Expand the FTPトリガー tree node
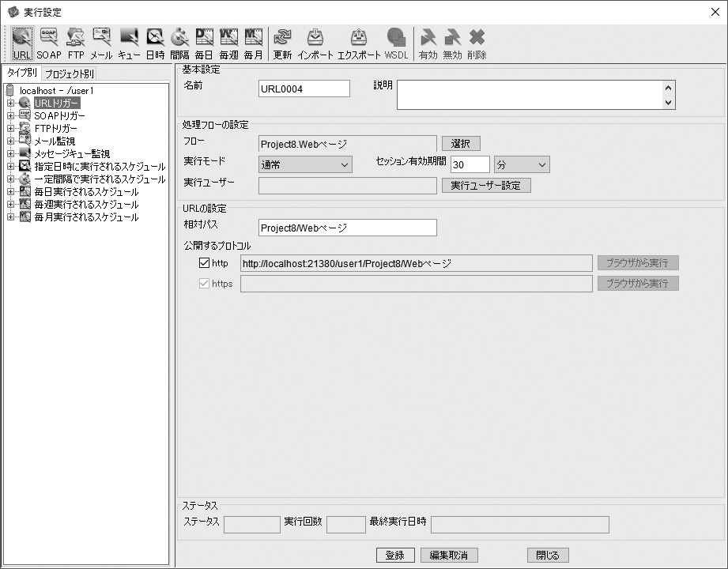This screenshot has height=569, width=728. [11, 128]
